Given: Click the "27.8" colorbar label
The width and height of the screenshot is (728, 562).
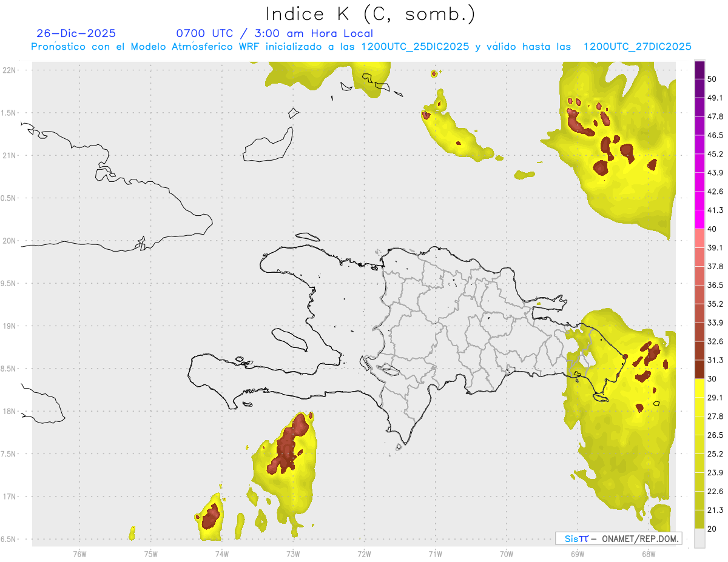Looking at the screenshot, I should point(715,416).
